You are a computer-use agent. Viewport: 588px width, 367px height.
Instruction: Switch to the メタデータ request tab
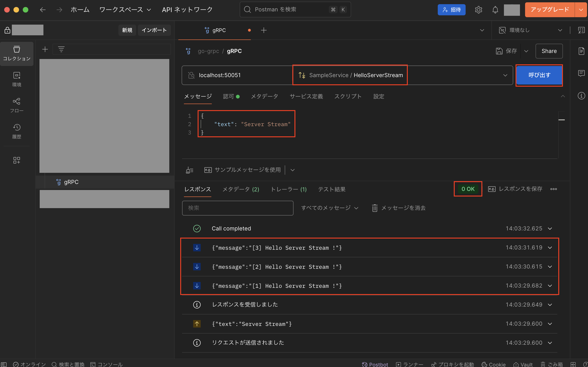click(x=264, y=96)
